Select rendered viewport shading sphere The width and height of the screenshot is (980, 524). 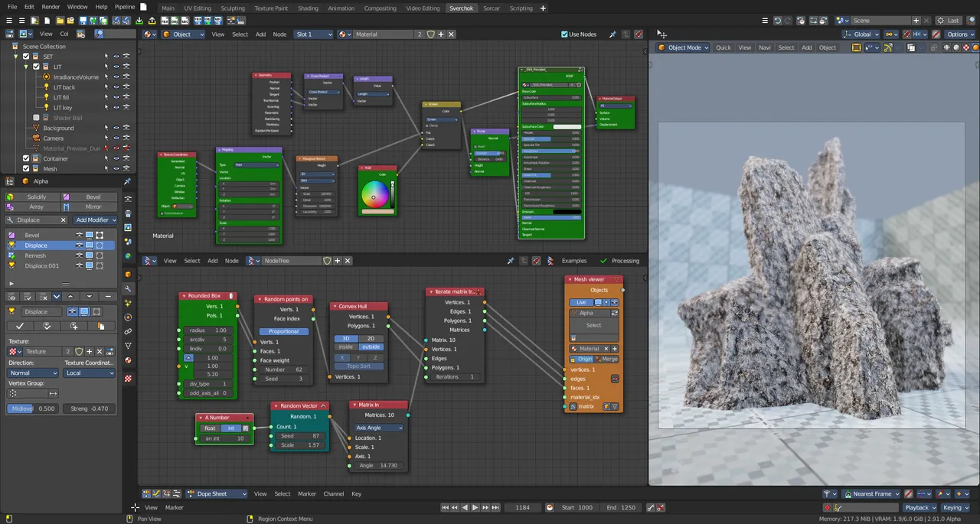click(975, 47)
